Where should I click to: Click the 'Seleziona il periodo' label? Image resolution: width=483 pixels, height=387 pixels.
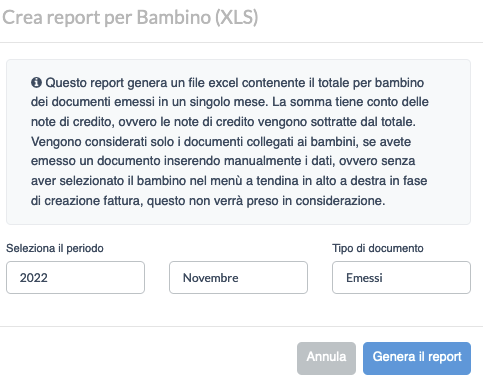coord(55,248)
